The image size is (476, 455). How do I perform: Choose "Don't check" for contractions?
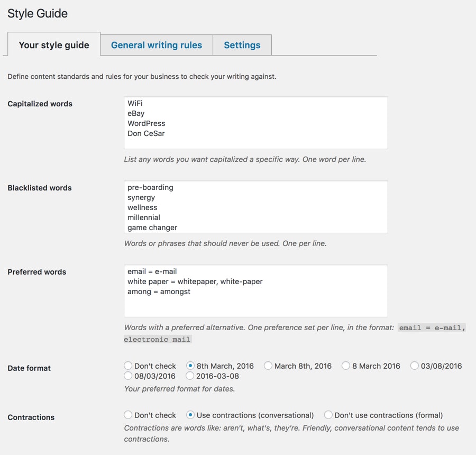point(127,415)
